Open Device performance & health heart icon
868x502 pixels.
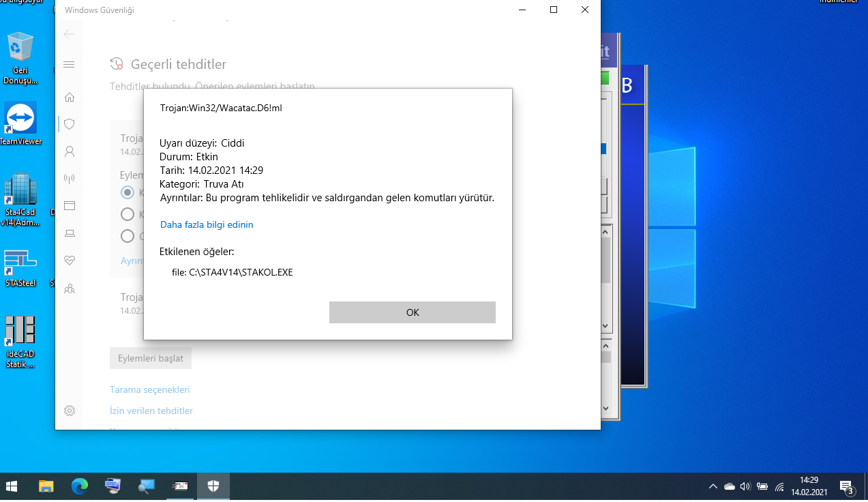click(x=69, y=260)
